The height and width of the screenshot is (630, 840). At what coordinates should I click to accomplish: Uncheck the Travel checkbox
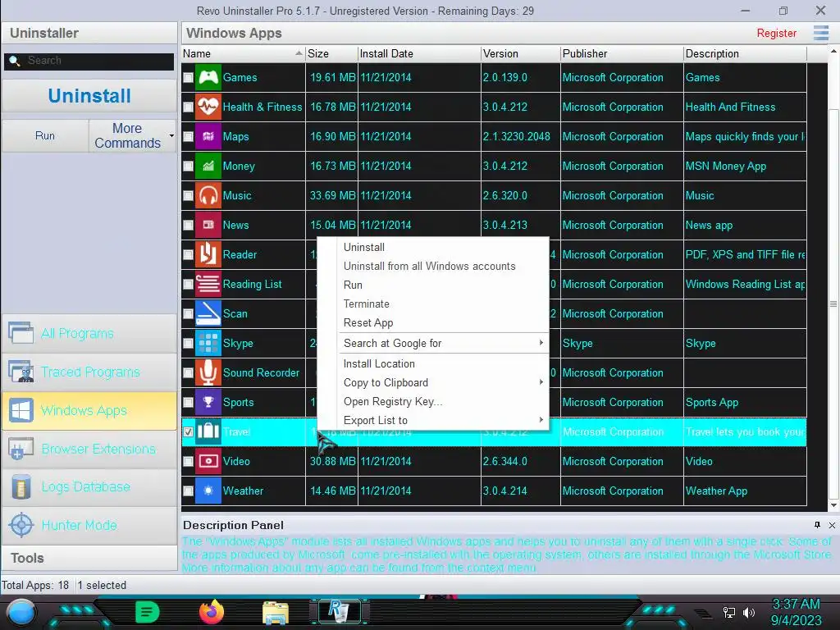188,431
